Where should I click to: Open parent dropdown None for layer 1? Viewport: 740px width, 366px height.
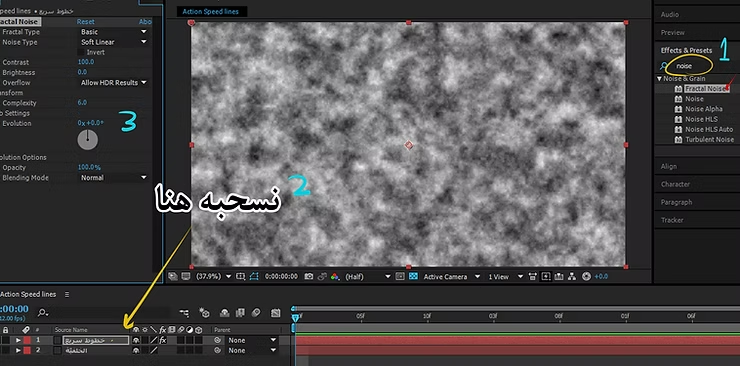[252, 340]
